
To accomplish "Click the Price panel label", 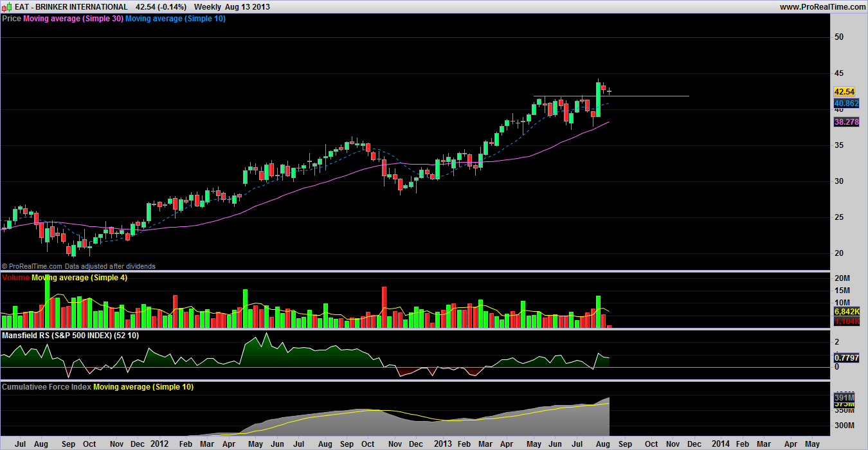I will [x=12, y=19].
